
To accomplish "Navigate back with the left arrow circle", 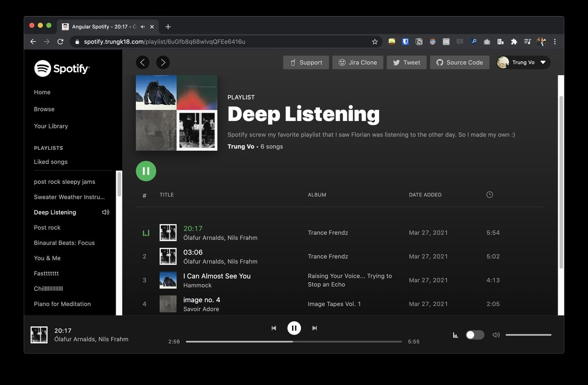I will point(142,62).
